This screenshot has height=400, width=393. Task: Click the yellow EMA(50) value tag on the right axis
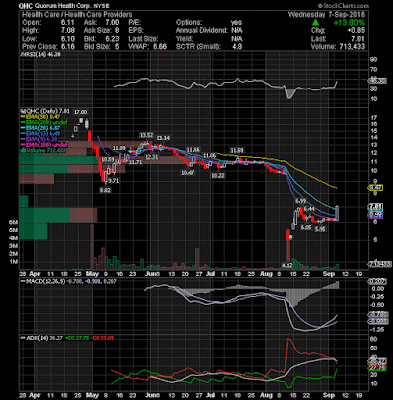[376, 188]
